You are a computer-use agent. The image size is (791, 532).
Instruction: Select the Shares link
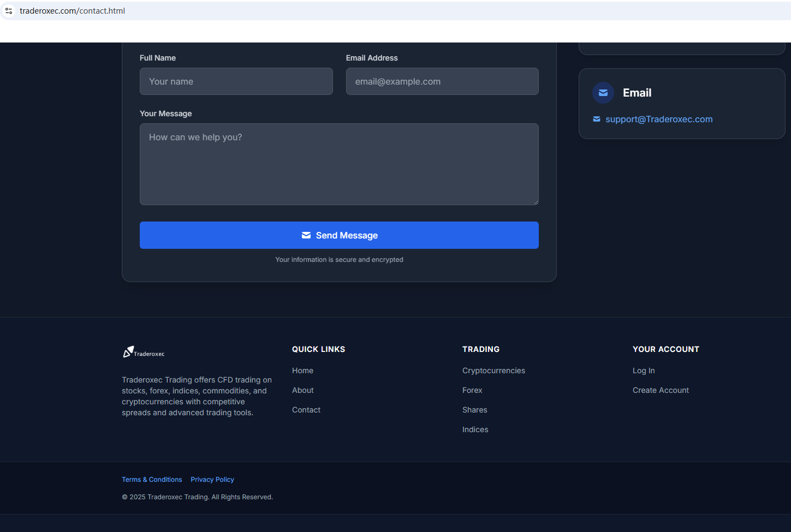(x=474, y=410)
